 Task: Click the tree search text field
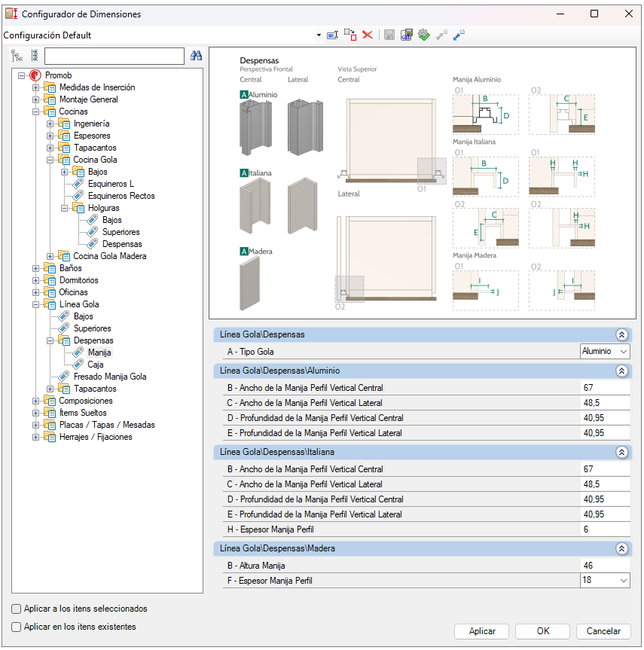coord(114,56)
